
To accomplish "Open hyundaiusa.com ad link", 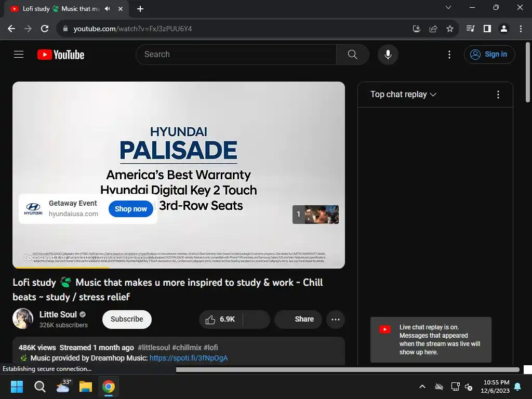I will pos(73,214).
